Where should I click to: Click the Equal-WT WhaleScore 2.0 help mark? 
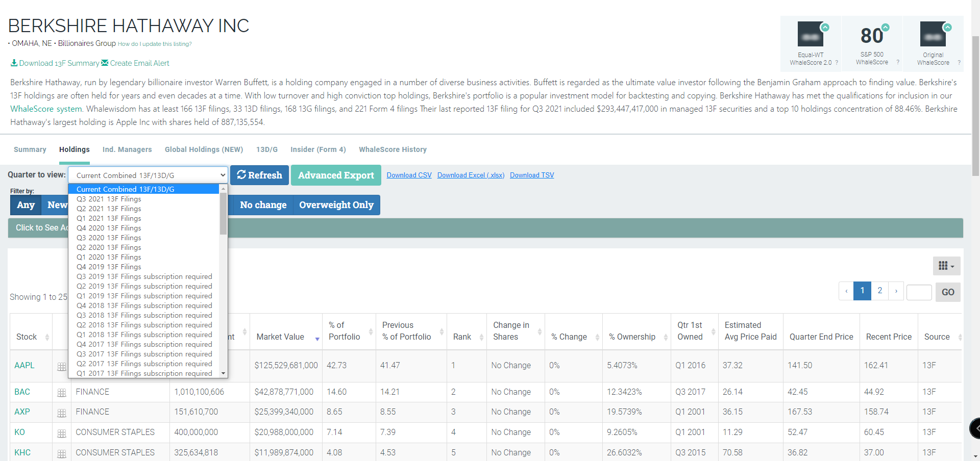tap(837, 63)
